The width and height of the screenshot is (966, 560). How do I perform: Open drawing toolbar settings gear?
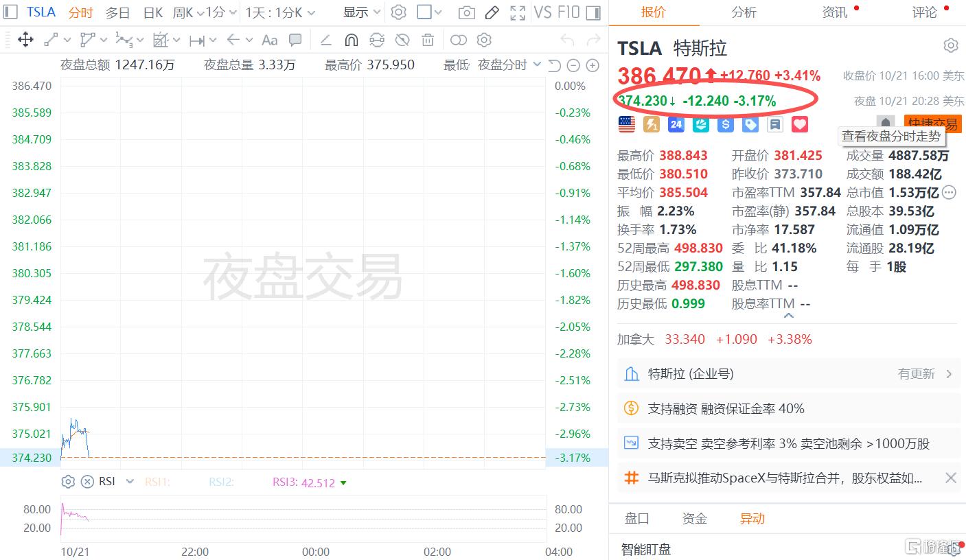(484, 40)
